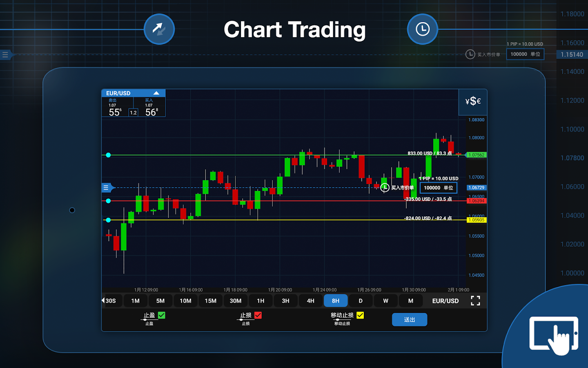This screenshot has width=588, height=368.
Task: Click the 833.00 USD / 83.3 点 label
Action: 430,153
